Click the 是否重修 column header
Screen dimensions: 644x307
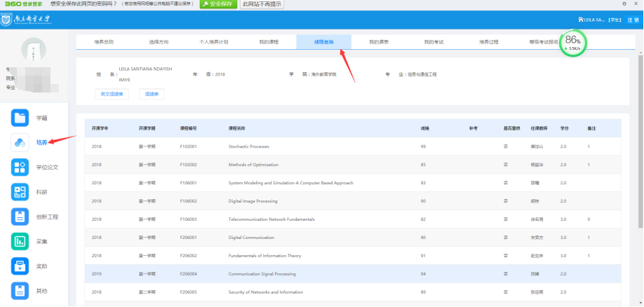511,128
